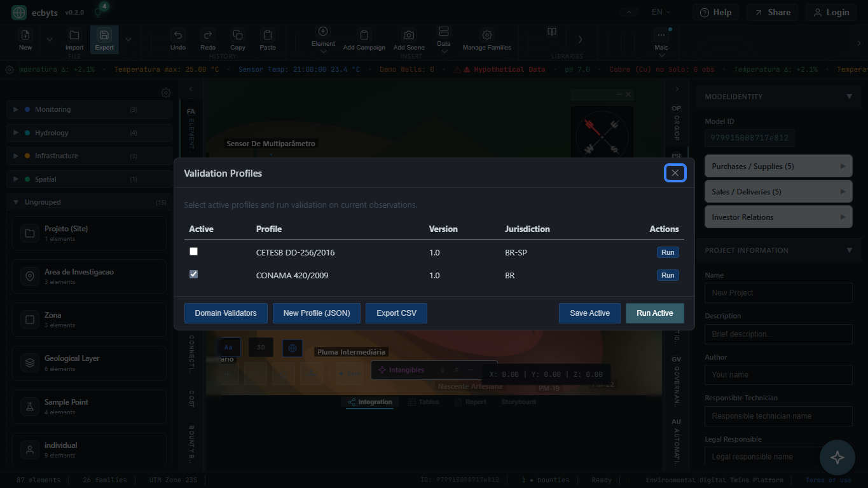Switch to the Storyboard tab
868x488 pixels.
[x=519, y=402]
